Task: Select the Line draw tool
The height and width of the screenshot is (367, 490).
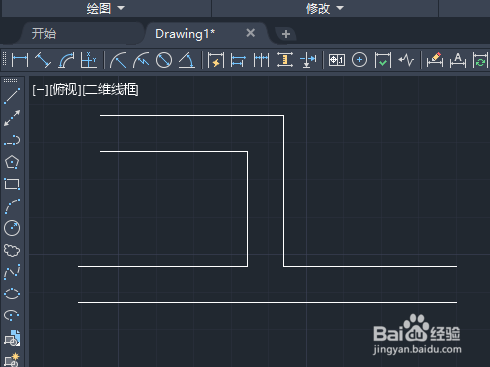Action: (x=12, y=96)
